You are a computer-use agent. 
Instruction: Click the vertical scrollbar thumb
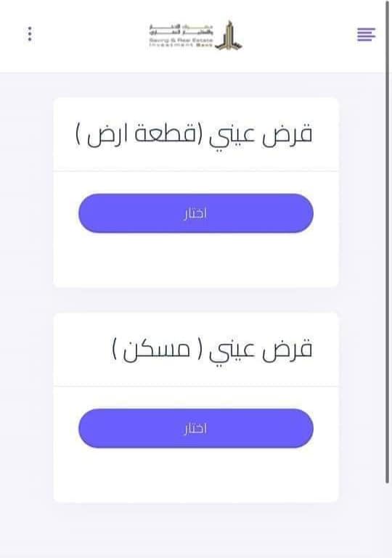pos(388,242)
